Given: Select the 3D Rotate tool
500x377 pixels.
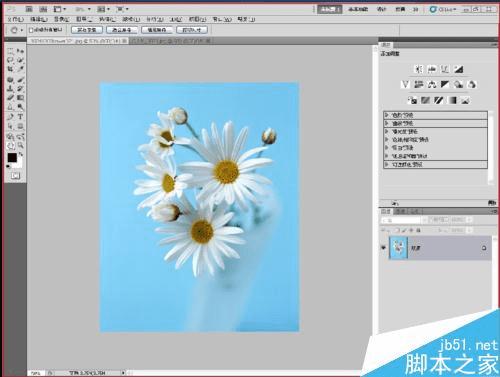Looking at the screenshot, I should pyautogui.click(x=10, y=137).
